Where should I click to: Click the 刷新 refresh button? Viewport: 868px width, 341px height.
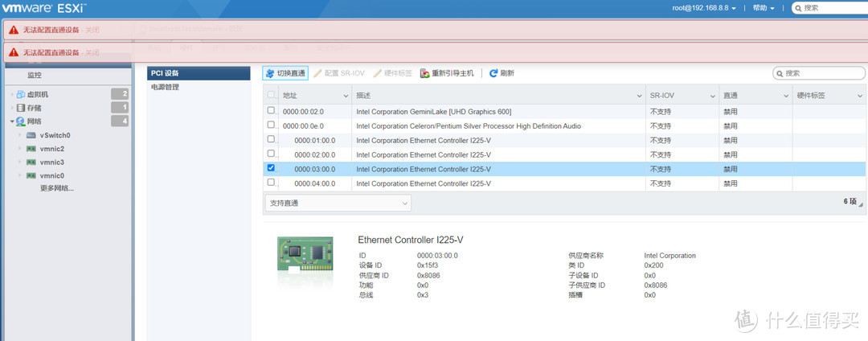(x=502, y=73)
